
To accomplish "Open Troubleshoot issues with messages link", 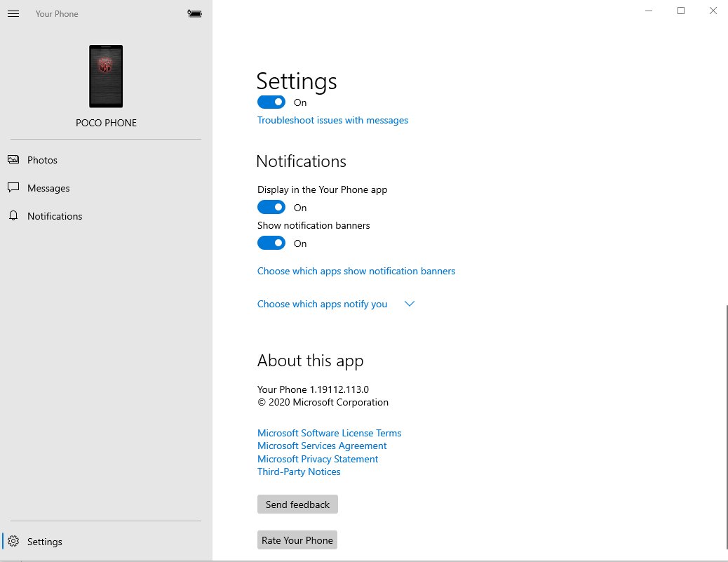I will pyautogui.click(x=332, y=120).
